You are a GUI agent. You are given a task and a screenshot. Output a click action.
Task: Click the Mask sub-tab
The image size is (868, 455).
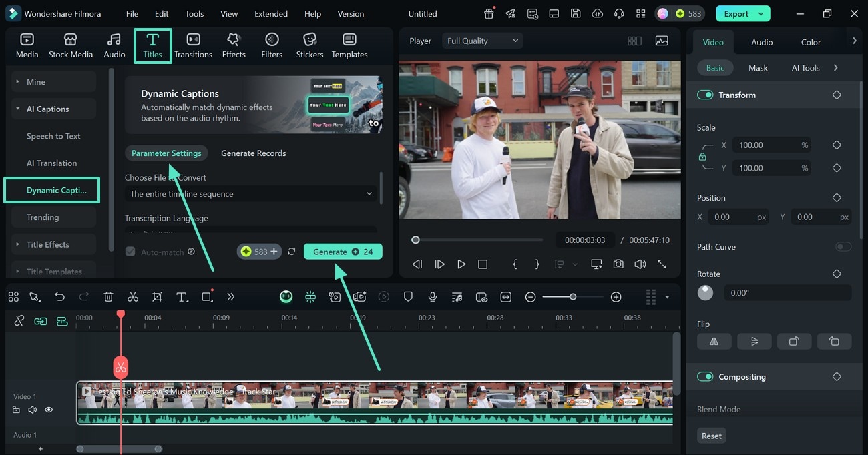coord(758,67)
